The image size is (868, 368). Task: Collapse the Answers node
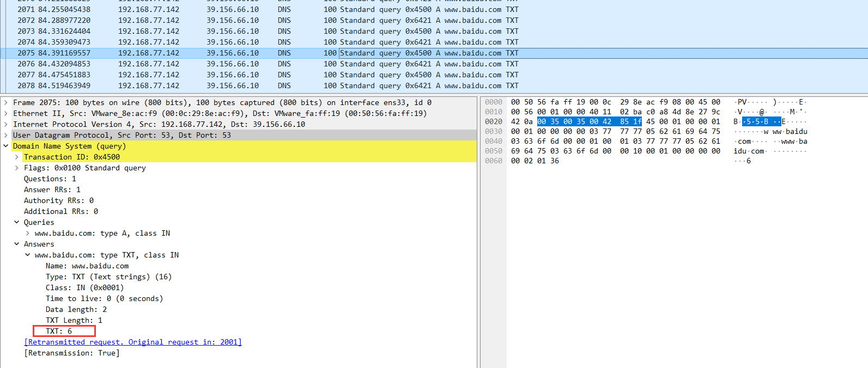click(17, 244)
